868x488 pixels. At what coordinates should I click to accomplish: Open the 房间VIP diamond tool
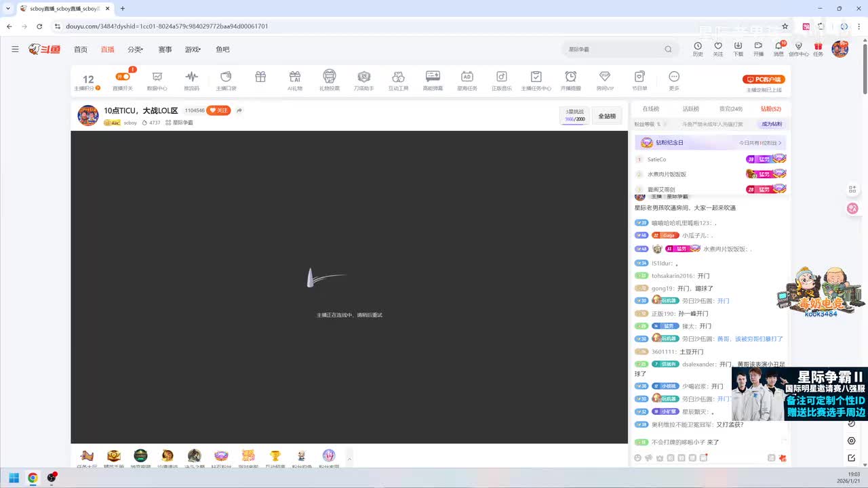tap(605, 81)
